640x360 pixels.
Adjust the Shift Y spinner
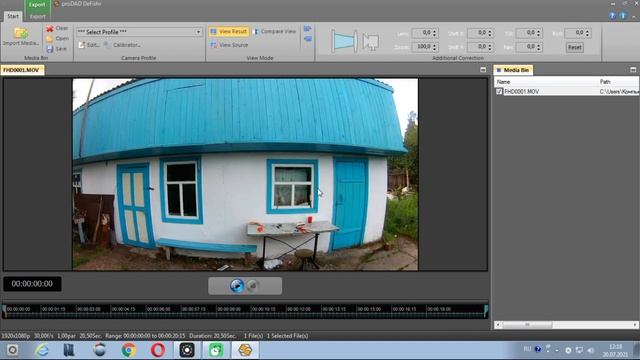point(490,47)
